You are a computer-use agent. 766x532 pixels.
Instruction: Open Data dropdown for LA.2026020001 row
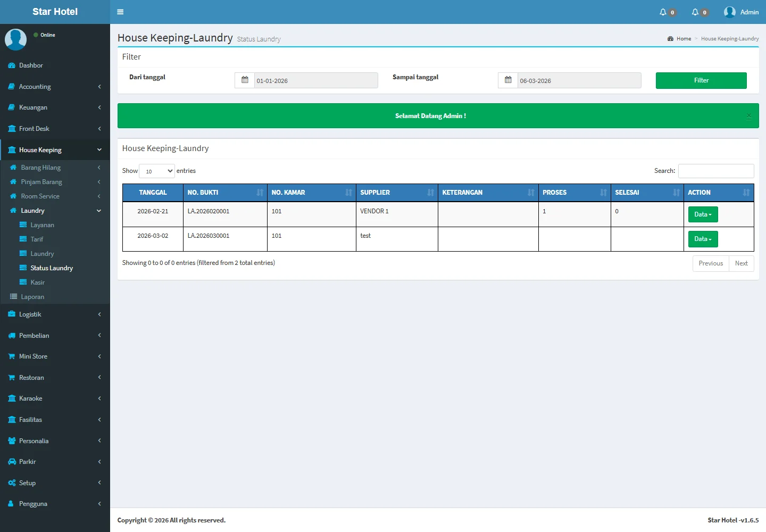[x=703, y=214]
